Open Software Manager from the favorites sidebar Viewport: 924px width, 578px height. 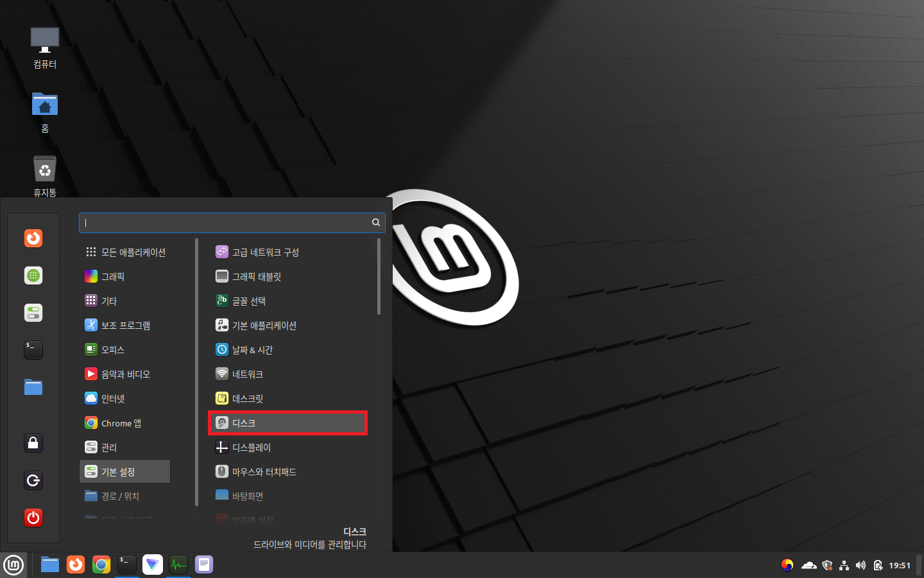[33, 276]
